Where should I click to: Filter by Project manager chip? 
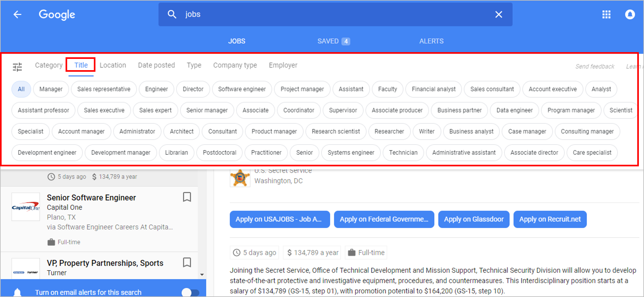302,89
